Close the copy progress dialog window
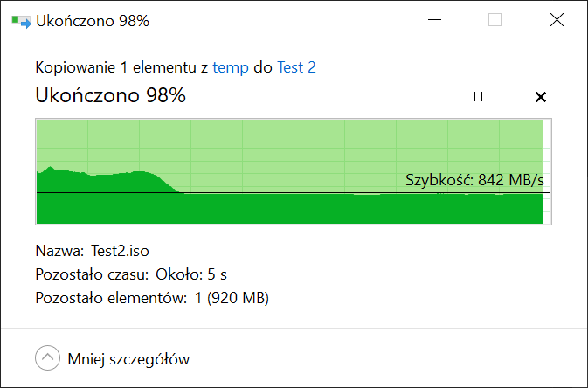Screen dimensions: 588x388 [x=556, y=21]
